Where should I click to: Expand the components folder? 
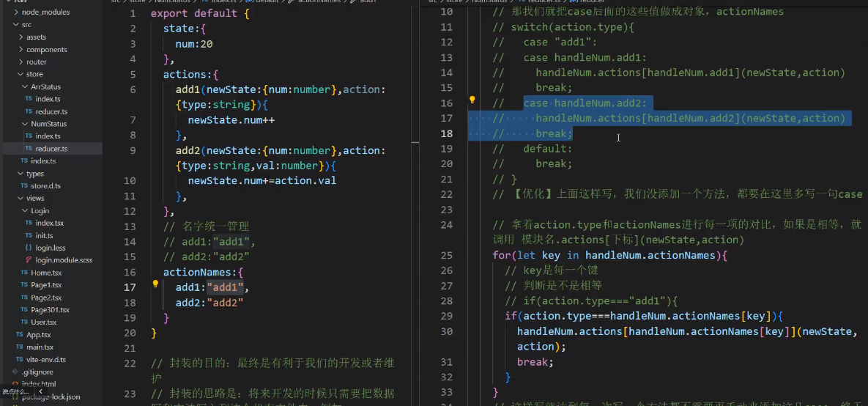21,49
